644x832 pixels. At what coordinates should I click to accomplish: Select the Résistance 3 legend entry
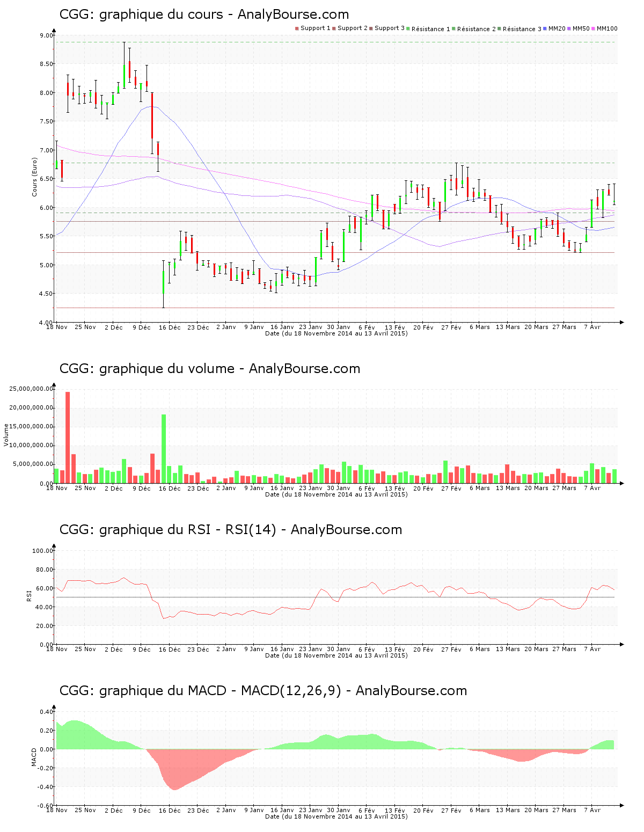[519, 29]
